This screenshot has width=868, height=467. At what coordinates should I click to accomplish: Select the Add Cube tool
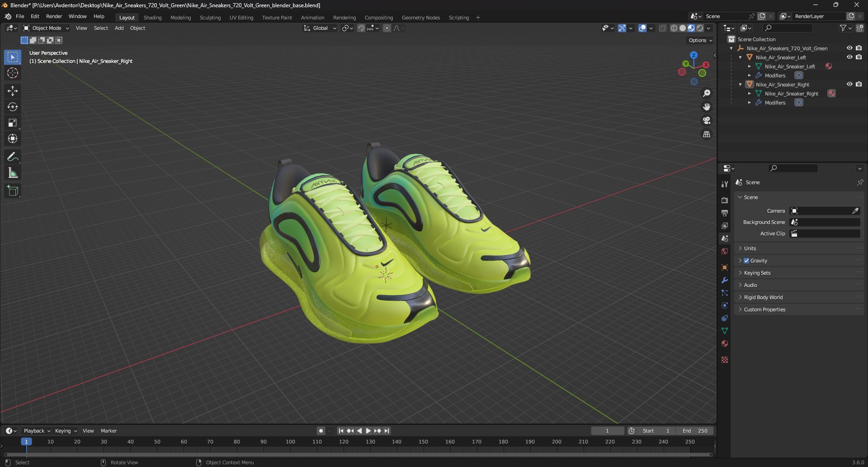pyautogui.click(x=13, y=191)
